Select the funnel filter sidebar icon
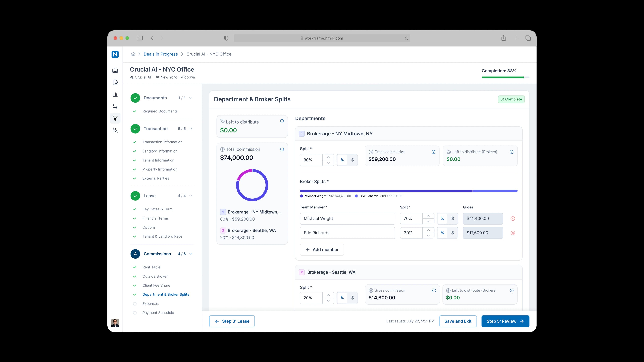This screenshot has width=644, height=362. pos(115,118)
